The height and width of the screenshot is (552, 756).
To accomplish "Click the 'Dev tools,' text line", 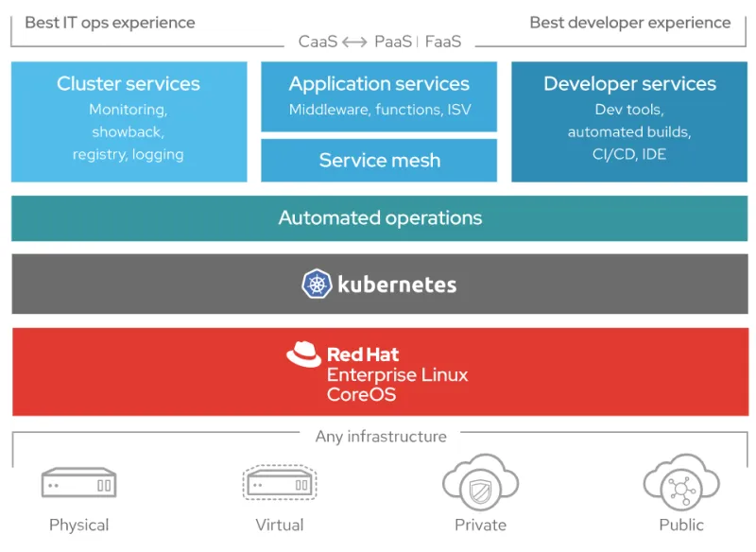I will pyautogui.click(x=629, y=110).
